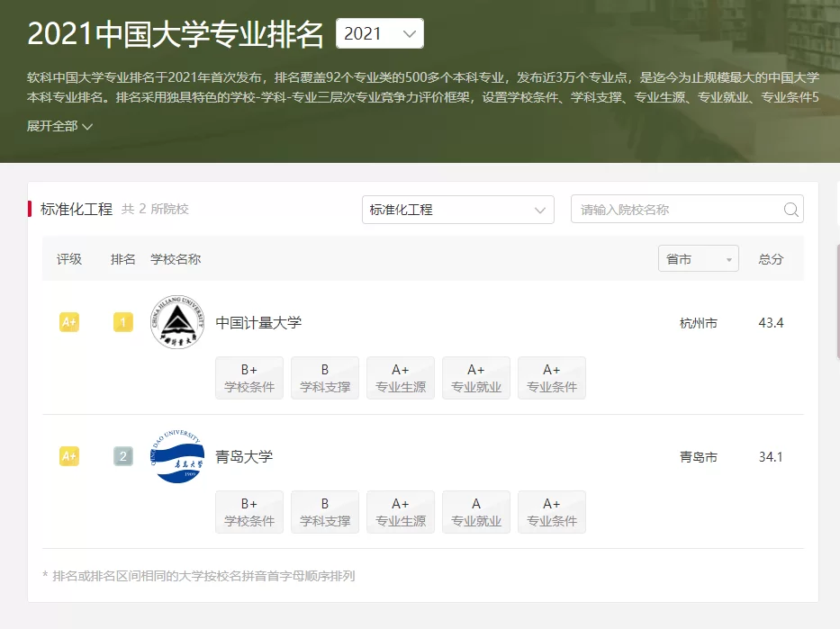Viewport: 840px width, 629px height.
Task: Click China Jiliang University logo
Action: point(177,322)
